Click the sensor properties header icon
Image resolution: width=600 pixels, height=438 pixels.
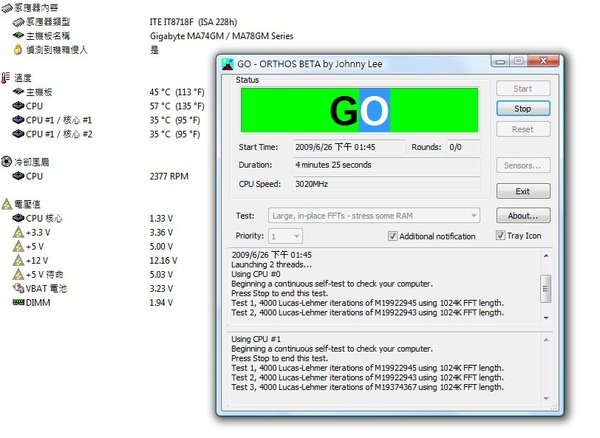[x=7, y=8]
